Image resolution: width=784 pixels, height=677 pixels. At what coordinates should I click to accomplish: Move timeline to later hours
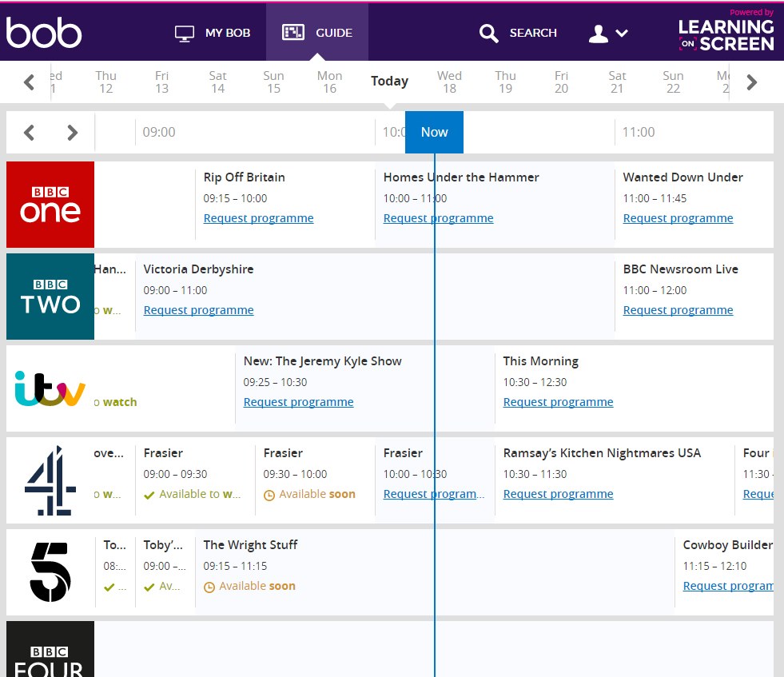(73, 133)
